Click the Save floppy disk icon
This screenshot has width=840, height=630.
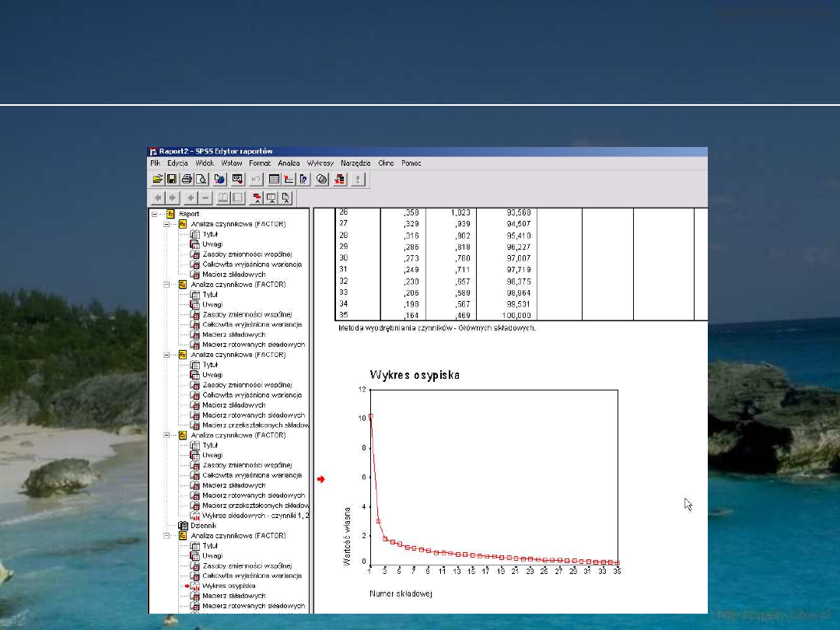coord(171,179)
